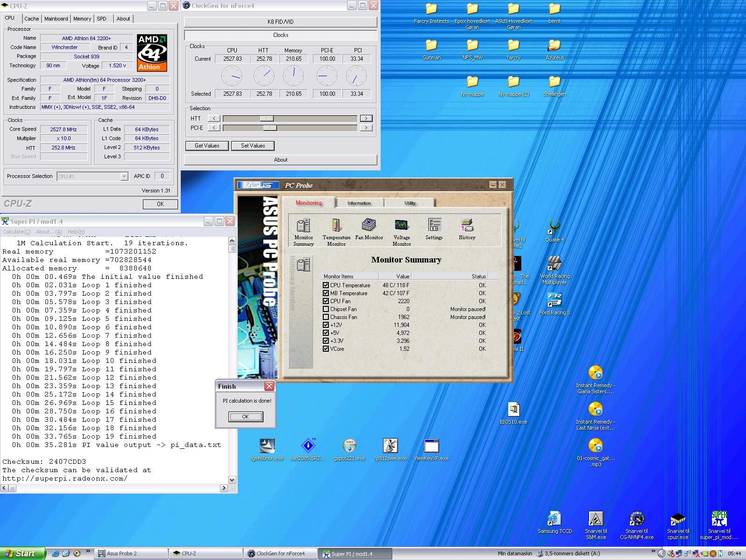The width and height of the screenshot is (746, 560).
Task: Click PCI-E slider left arrow in ClockGen
Action: (x=214, y=128)
